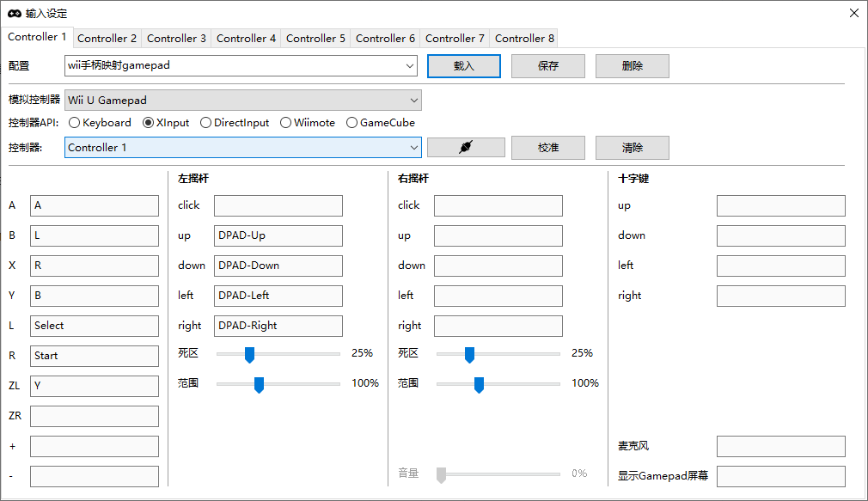This screenshot has width=868, height=501.
Task: Switch to the Controller 5 tab
Action: (x=315, y=38)
